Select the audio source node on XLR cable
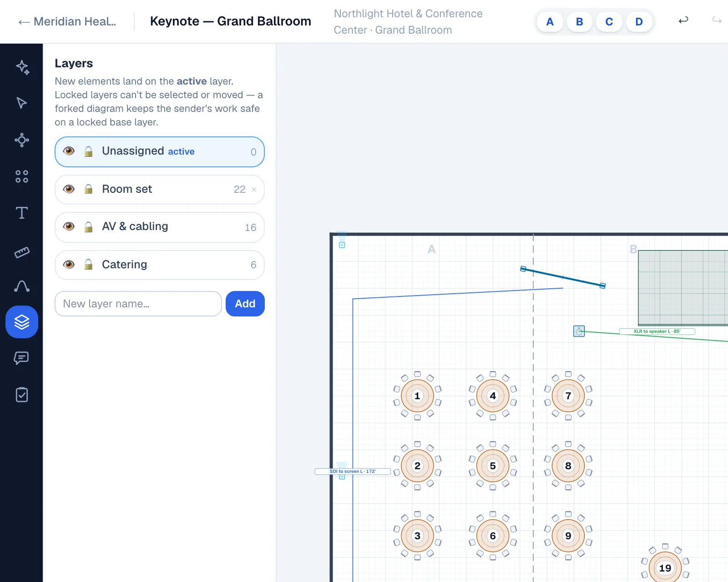 (579, 331)
